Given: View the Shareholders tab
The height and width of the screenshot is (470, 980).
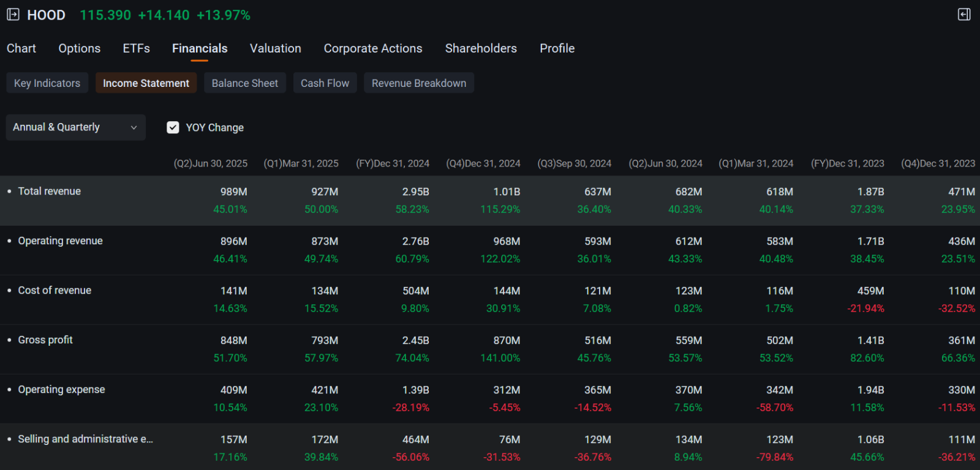Looking at the screenshot, I should click(481, 48).
